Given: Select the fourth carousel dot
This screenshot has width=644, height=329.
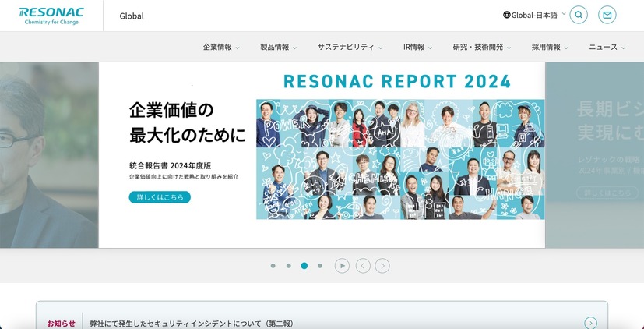Looking at the screenshot, I should point(320,266).
